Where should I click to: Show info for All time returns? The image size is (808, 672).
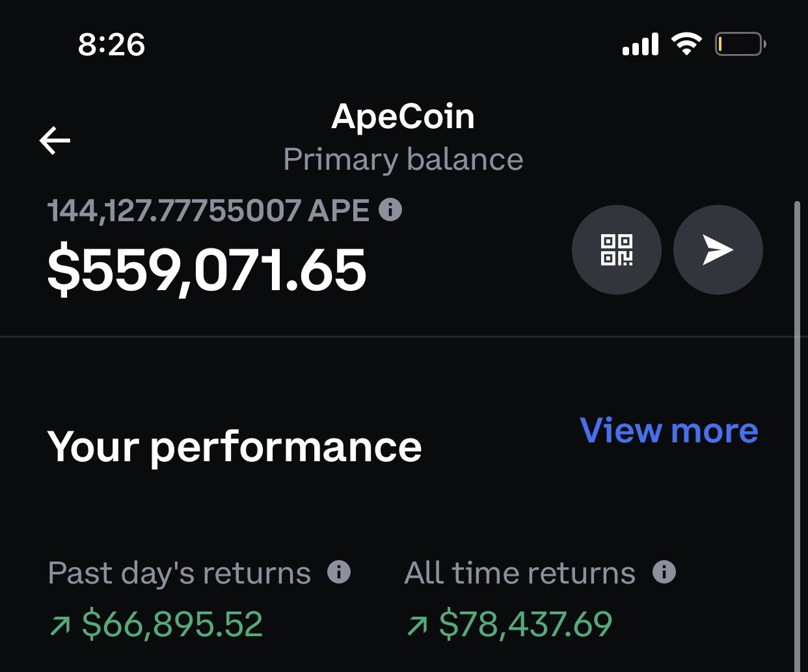click(x=664, y=572)
